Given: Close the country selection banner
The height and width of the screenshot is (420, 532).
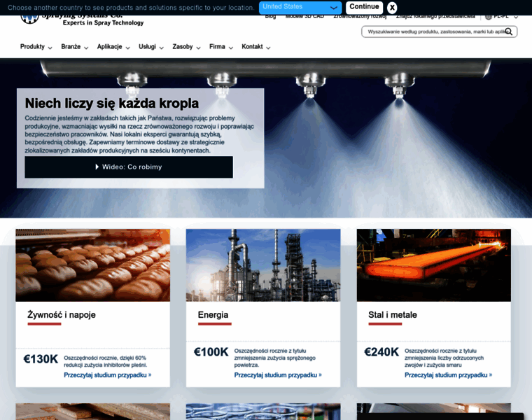Looking at the screenshot, I should click(392, 7).
